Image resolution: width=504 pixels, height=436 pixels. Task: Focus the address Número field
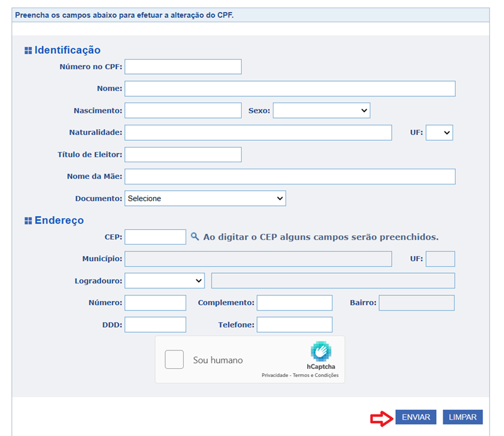[155, 303]
